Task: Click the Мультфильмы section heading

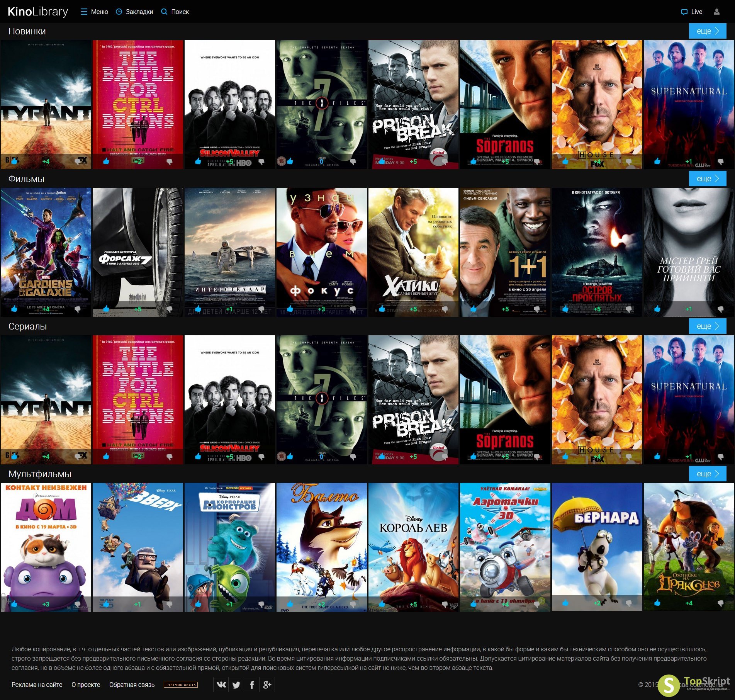Action: pyautogui.click(x=40, y=474)
